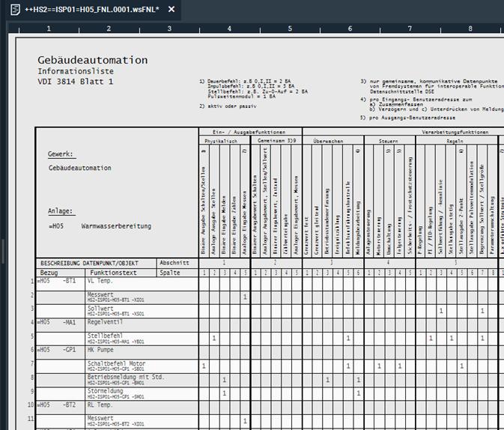This screenshot has width=504, height=430.
Task: Click the Warmwasserbereitung text
Action: pos(116,226)
